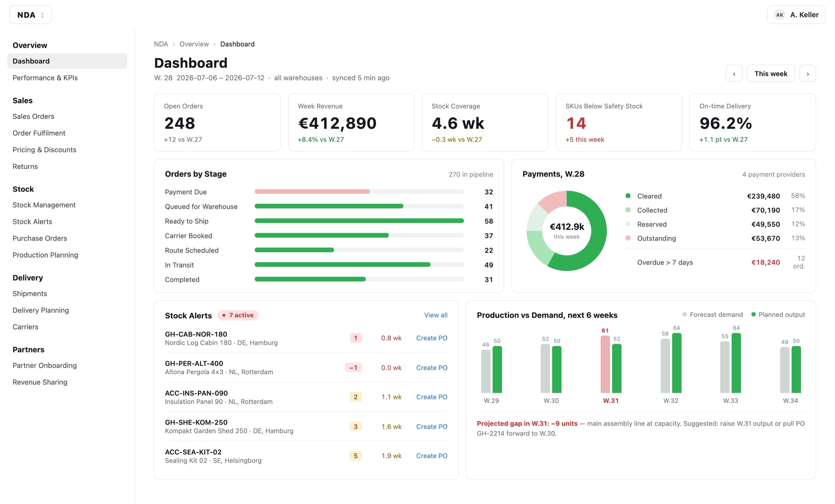Click the 0.0 wk coverage value
Viewport: 835px width, 504px height.
(x=391, y=367)
